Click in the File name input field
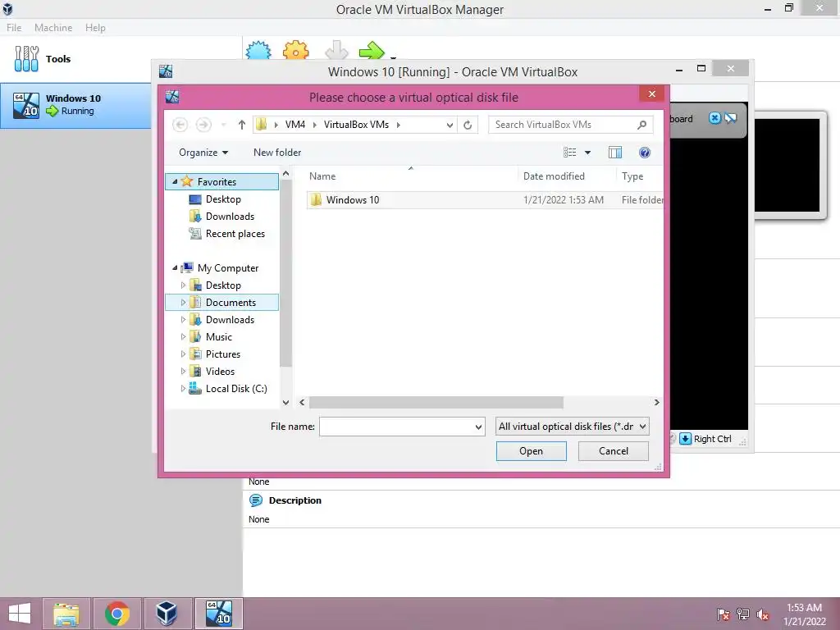Screen dimensions: 840x630 click(397, 427)
